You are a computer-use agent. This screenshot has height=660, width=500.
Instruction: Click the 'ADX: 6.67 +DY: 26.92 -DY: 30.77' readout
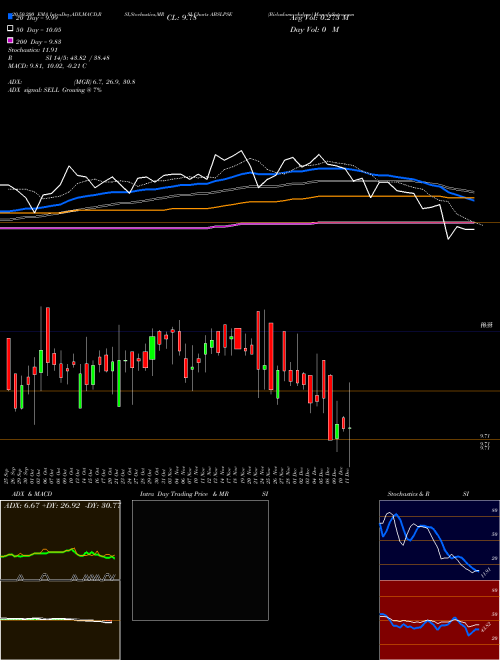pos(62,505)
